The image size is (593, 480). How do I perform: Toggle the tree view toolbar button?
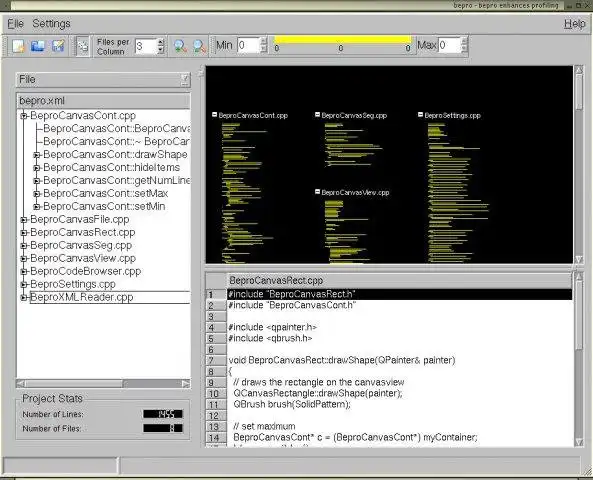82,46
